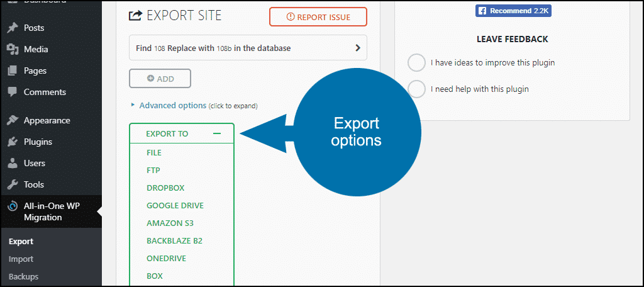
Task: Click the '108b' replace value text
Action: point(225,48)
